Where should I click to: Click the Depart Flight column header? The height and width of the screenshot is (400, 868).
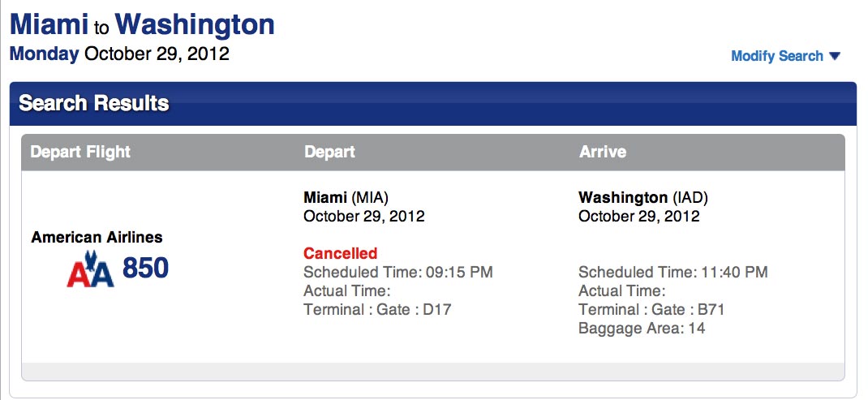click(x=80, y=152)
